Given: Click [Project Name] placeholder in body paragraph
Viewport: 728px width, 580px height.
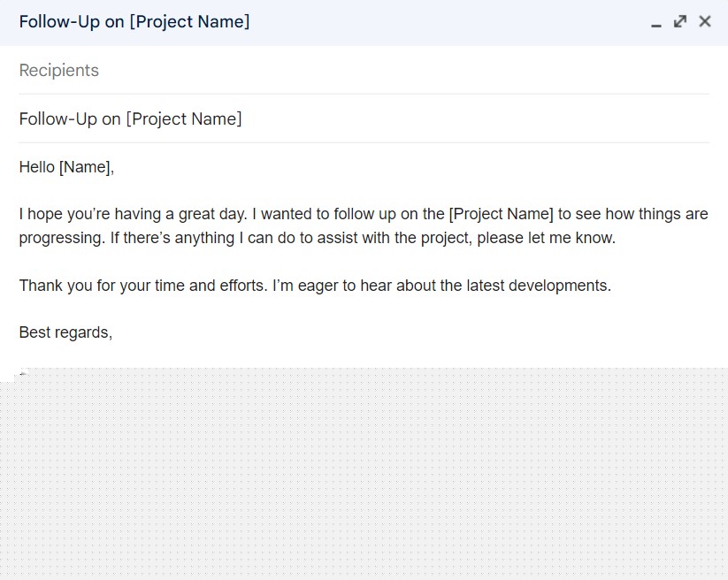Looking at the screenshot, I should [501, 214].
